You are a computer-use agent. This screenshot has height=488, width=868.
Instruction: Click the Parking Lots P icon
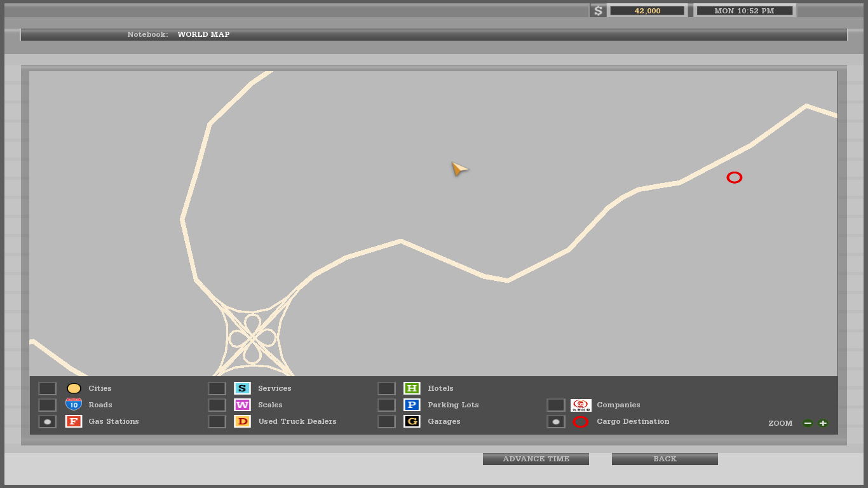point(412,405)
